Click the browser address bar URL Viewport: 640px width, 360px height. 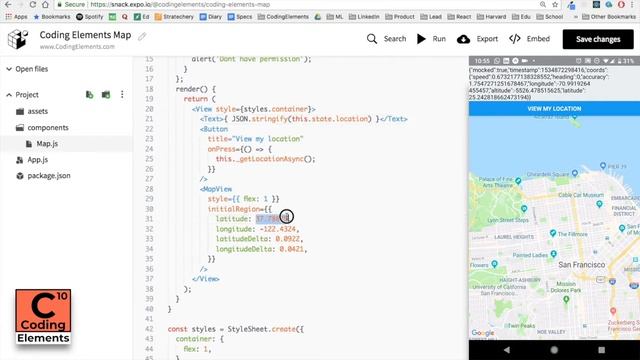coord(180,4)
